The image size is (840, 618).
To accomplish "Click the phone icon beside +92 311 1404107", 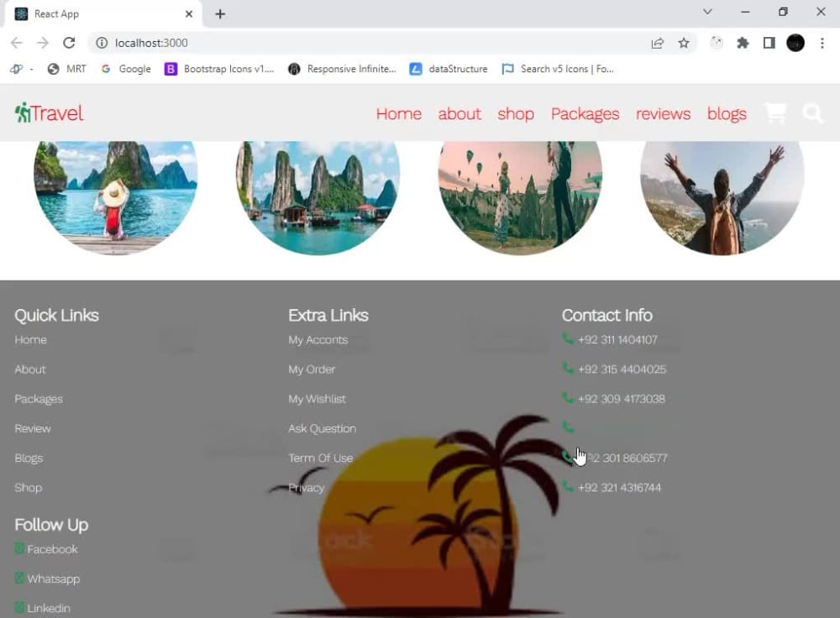I will 568,339.
